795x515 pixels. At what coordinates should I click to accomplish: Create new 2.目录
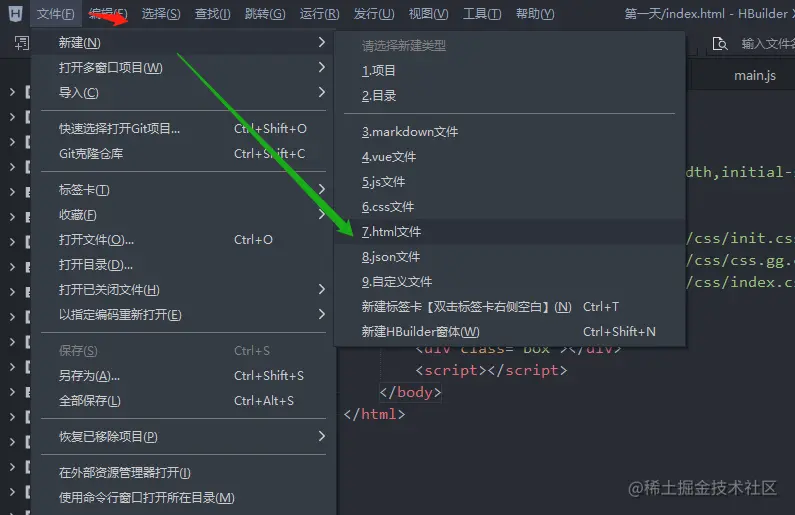click(x=510, y=95)
